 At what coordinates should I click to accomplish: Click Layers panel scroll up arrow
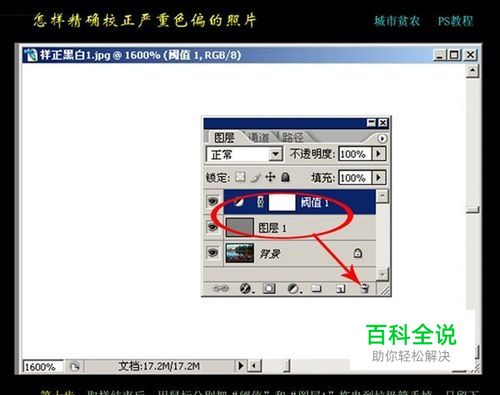pos(382,196)
